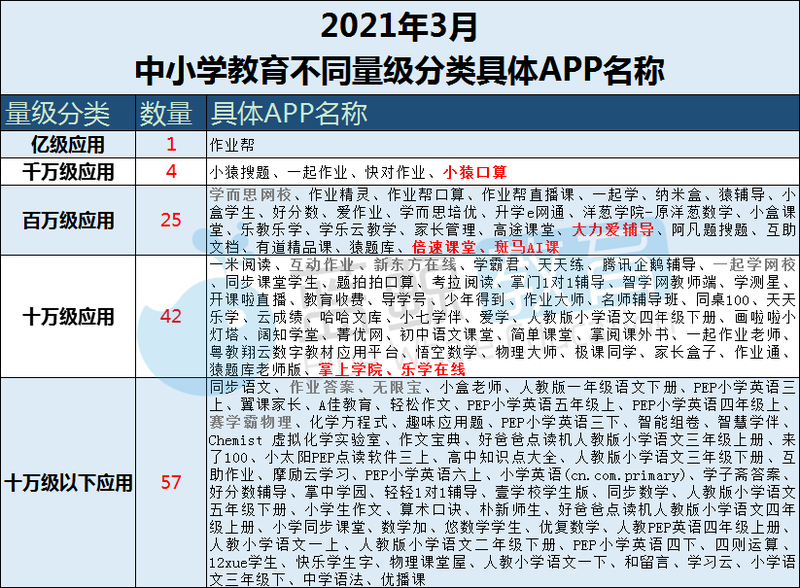The width and height of the screenshot is (800, 588).
Task: Select the app name "同步语文"
Action: pos(240,387)
